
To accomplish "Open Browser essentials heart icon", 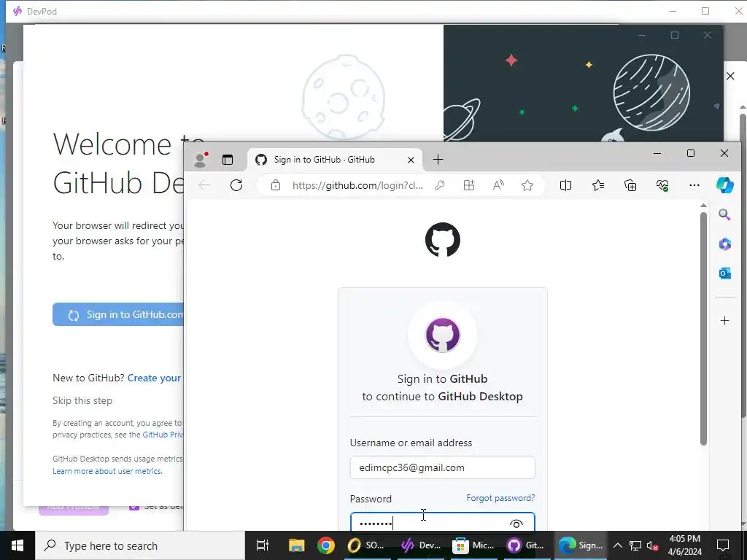I will tap(662, 185).
